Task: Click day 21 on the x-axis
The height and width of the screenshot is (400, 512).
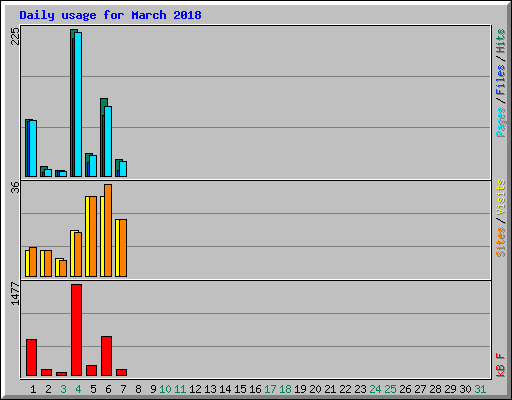Action: click(x=330, y=389)
